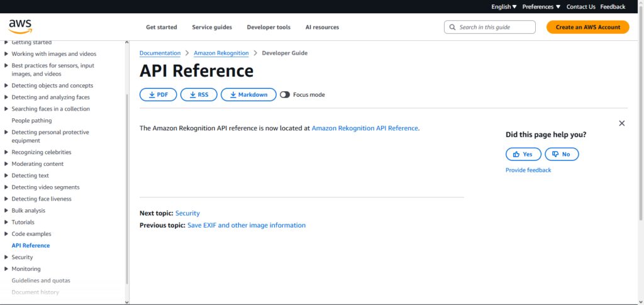Expand Recognizing celebrities section
Viewport: 644px width, 305px height.
click(x=6, y=152)
